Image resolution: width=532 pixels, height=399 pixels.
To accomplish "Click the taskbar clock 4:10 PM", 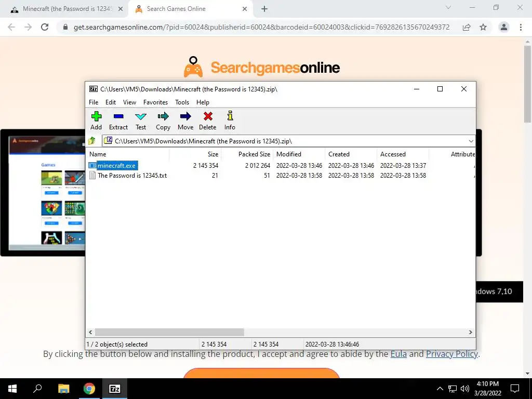I will point(487,389).
